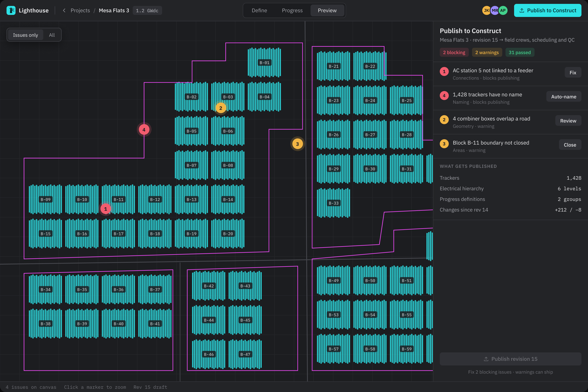The height and width of the screenshot is (392, 588).
Task: Select block B-47 on the canvas
Action: [245, 354]
